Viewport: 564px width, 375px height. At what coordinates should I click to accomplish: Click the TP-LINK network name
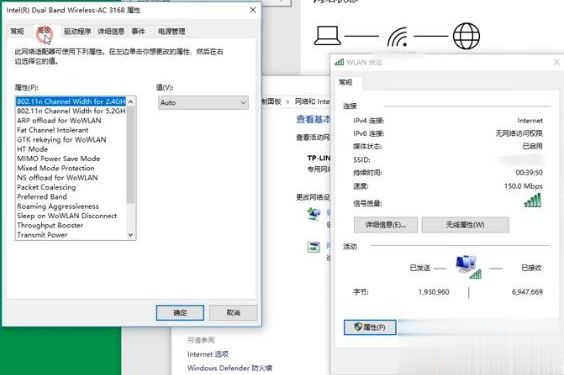click(319, 158)
